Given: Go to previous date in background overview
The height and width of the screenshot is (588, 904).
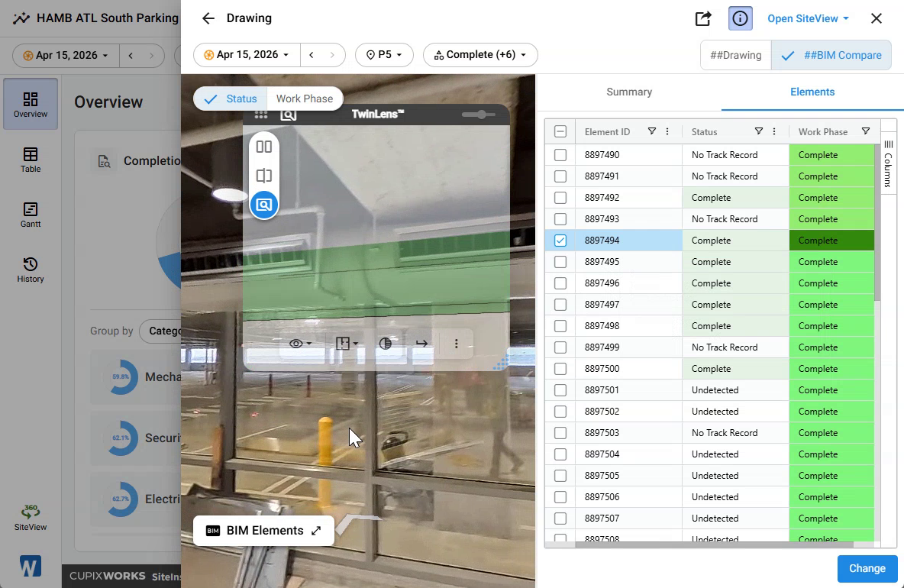Looking at the screenshot, I should click(131, 55).
